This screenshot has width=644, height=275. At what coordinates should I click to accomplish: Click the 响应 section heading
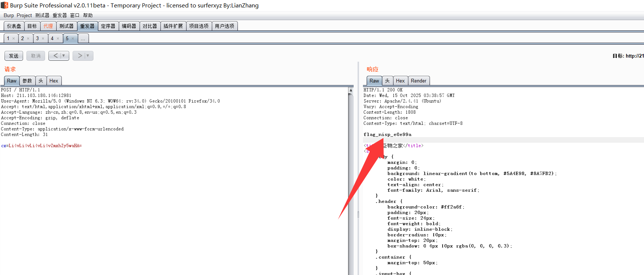pos(373,69)
